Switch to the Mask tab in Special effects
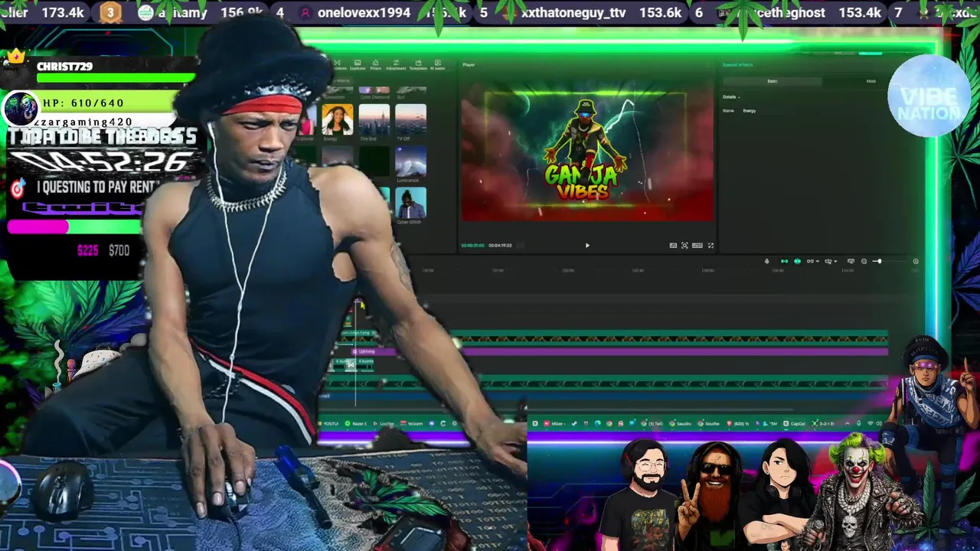The image size is (980, 551). (871, 81)
